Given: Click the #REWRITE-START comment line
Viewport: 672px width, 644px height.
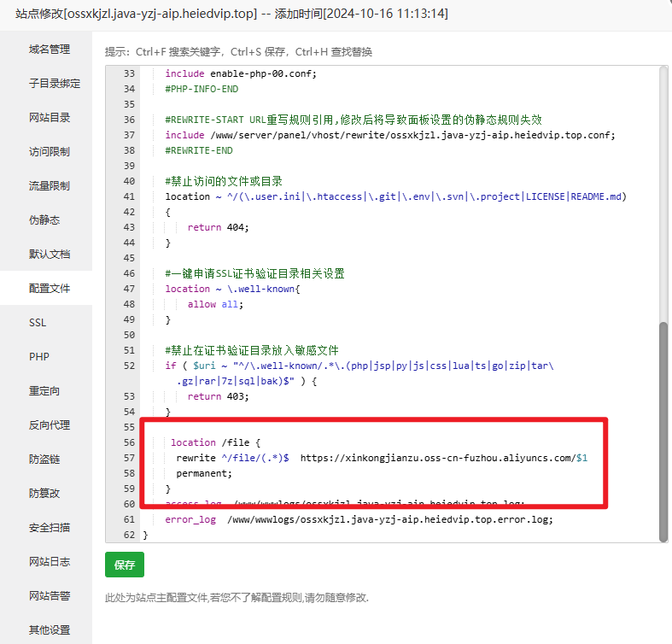Looking at the screenshot, I should click(x=354, y=120).
